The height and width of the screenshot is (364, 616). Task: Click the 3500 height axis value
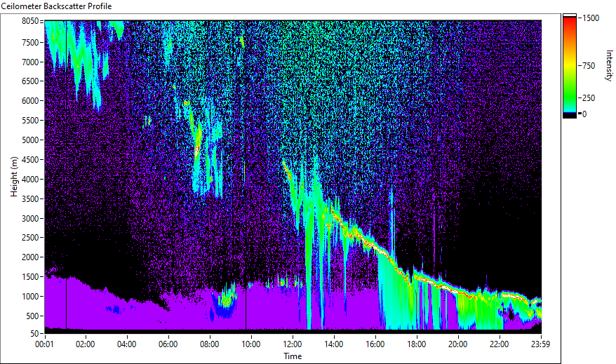(30, 199)
